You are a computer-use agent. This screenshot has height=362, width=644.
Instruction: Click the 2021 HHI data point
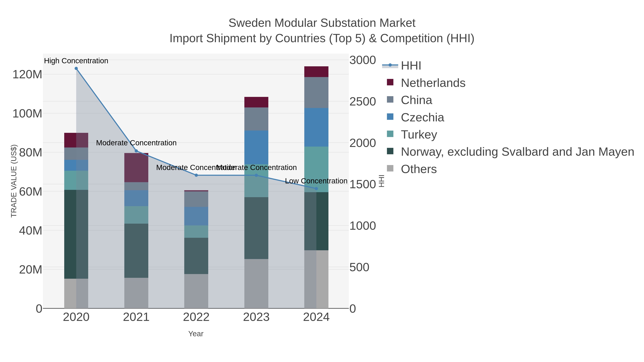coord(136,151)
